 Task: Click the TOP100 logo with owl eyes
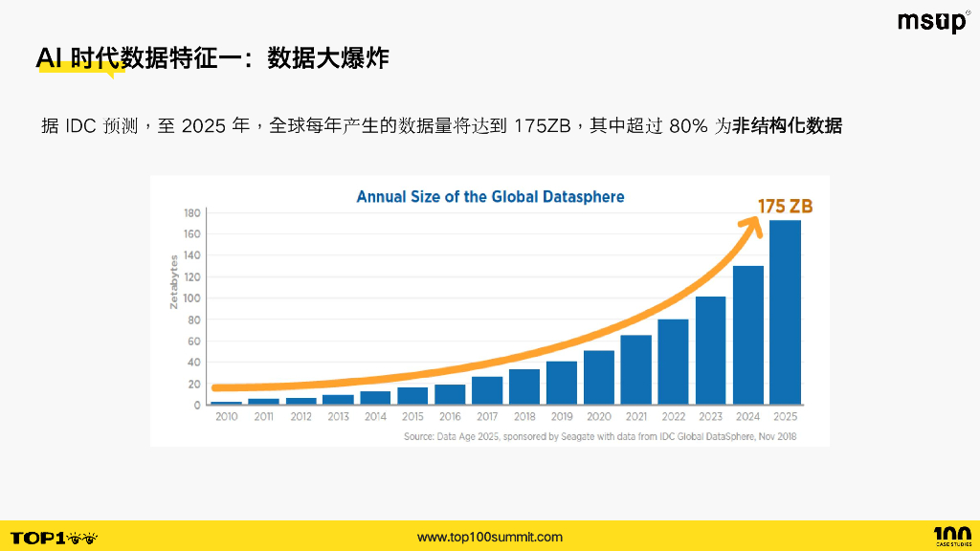[x=54, y=538]
